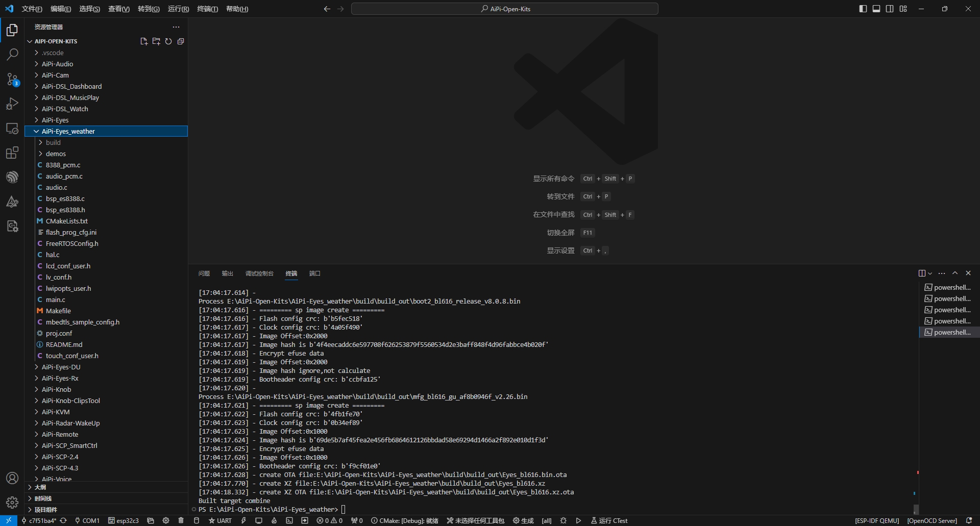Viewport: 980px width, 526px height.
Task: Toggle the secondary side bar visibility
Action: pos(890,9)
